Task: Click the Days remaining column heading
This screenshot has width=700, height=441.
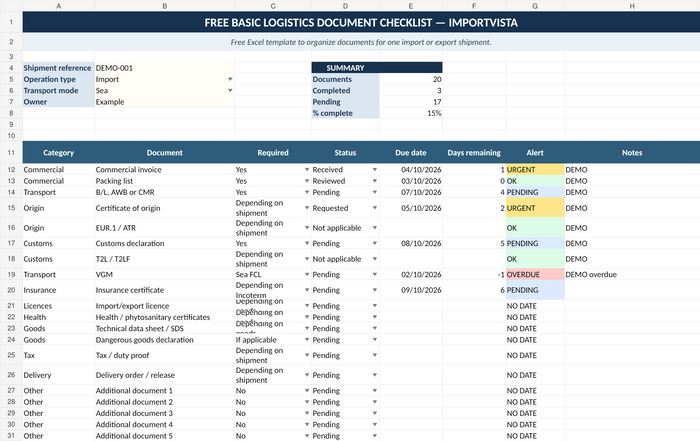Action: coord(474,153)
